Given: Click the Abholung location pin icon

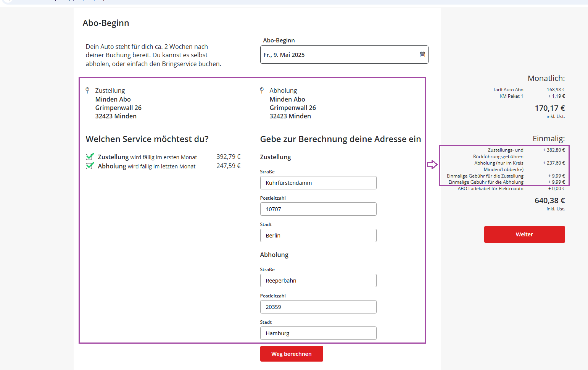Looking at the screenshot, I should click(x=262, y=90).
